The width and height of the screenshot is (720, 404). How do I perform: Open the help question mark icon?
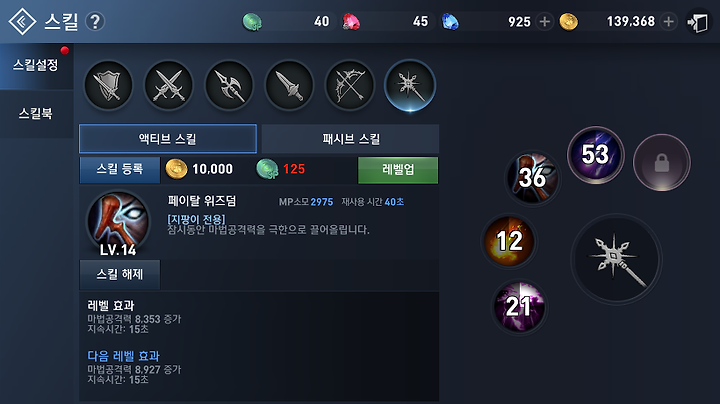(x=95, y=22)
